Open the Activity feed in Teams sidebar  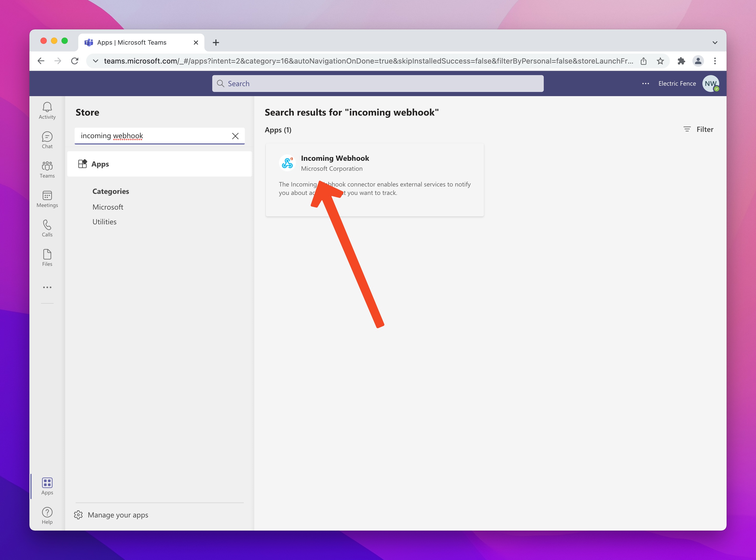(47, 111)
